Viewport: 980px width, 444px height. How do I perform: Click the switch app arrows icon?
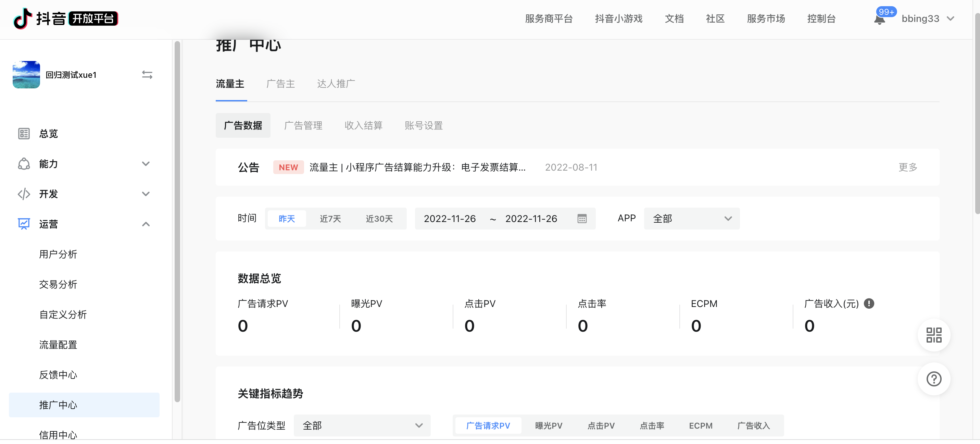[x=147, y=75]
